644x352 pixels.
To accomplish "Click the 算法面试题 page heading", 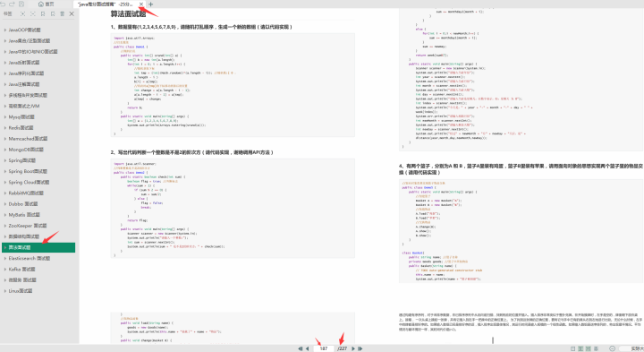I will (x=128, y=14).
